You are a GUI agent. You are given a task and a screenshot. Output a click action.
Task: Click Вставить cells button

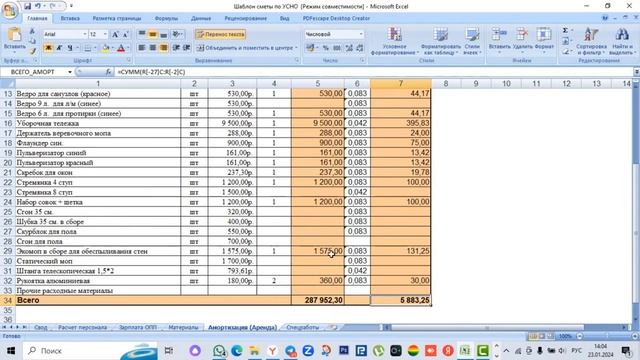click(x=499, y=39)
